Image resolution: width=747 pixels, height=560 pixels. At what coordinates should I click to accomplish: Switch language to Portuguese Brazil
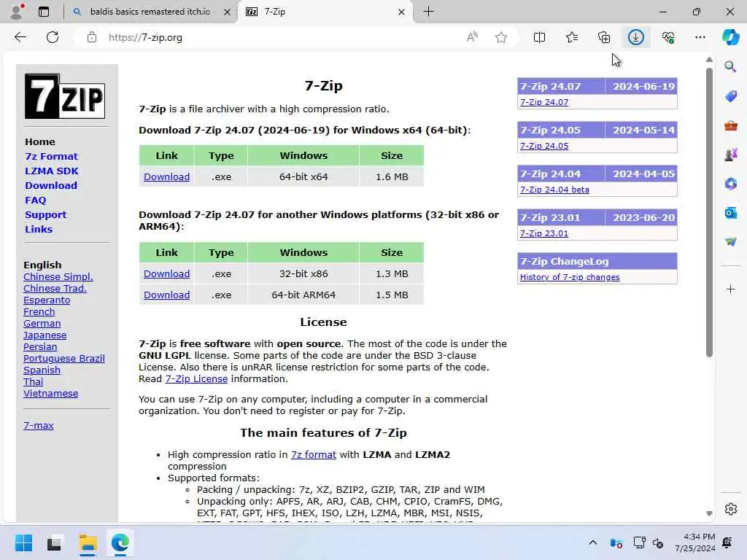point(64,359)
